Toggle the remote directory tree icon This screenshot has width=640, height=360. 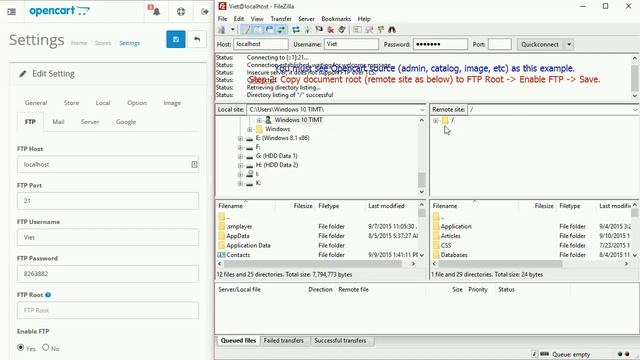point(269,30)
